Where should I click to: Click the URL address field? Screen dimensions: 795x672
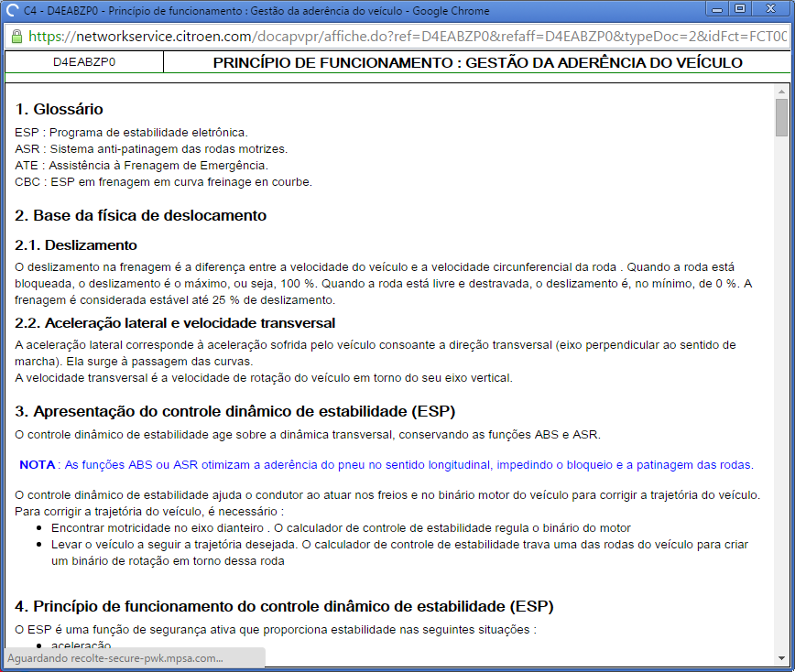408,37
